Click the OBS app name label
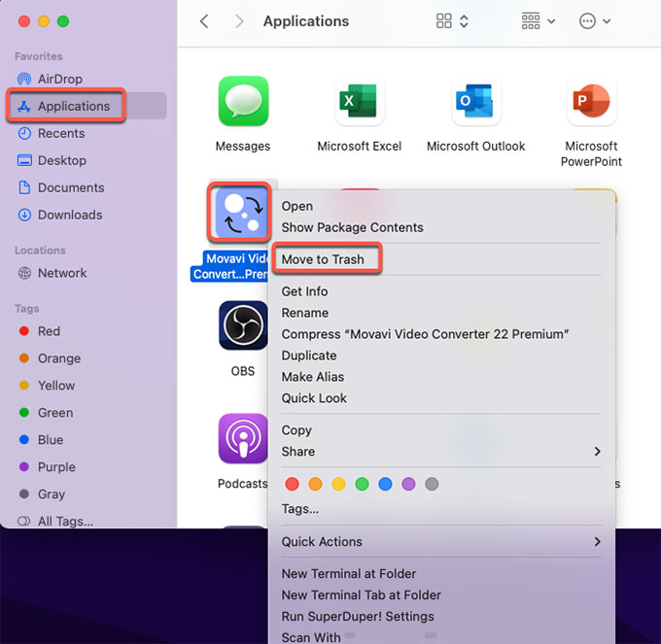 pyautogui.click(x=243, y=371)
